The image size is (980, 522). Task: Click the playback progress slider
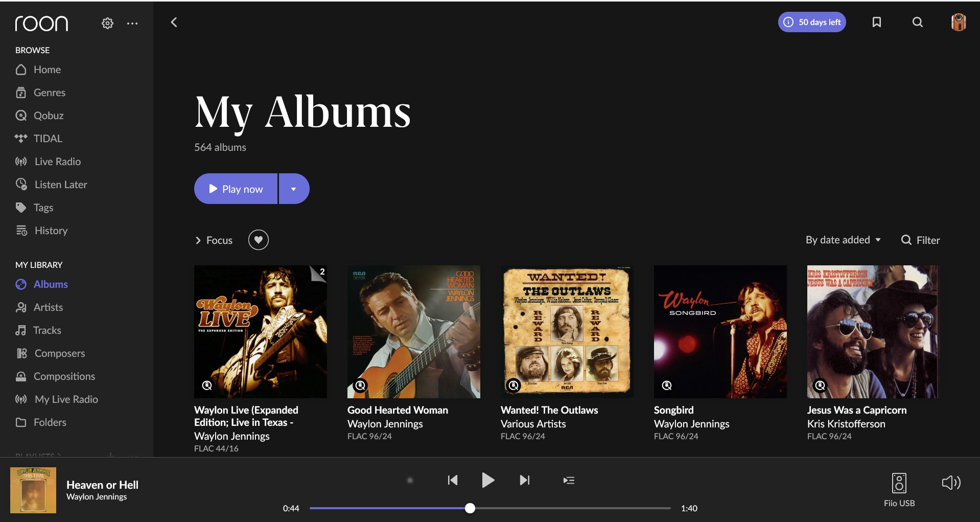tap(489, 508)
